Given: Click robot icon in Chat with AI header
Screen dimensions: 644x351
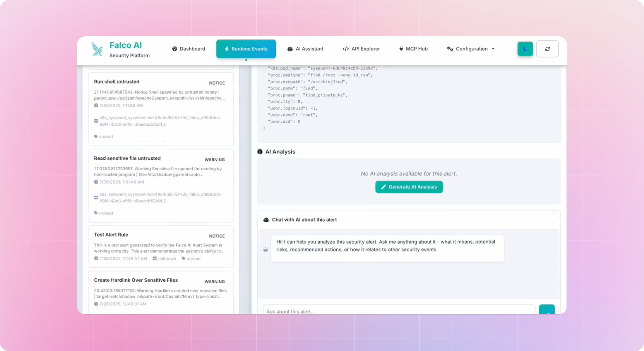Looking at the screenshot, I should [266, 220].
